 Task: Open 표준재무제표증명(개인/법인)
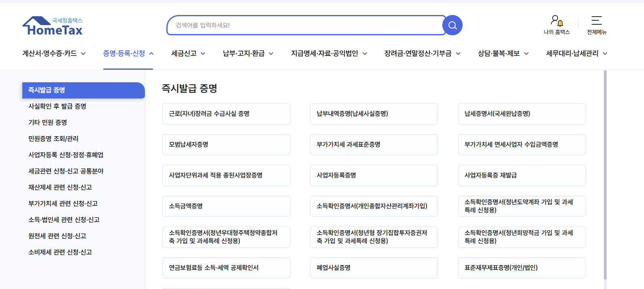click(522, 268)
